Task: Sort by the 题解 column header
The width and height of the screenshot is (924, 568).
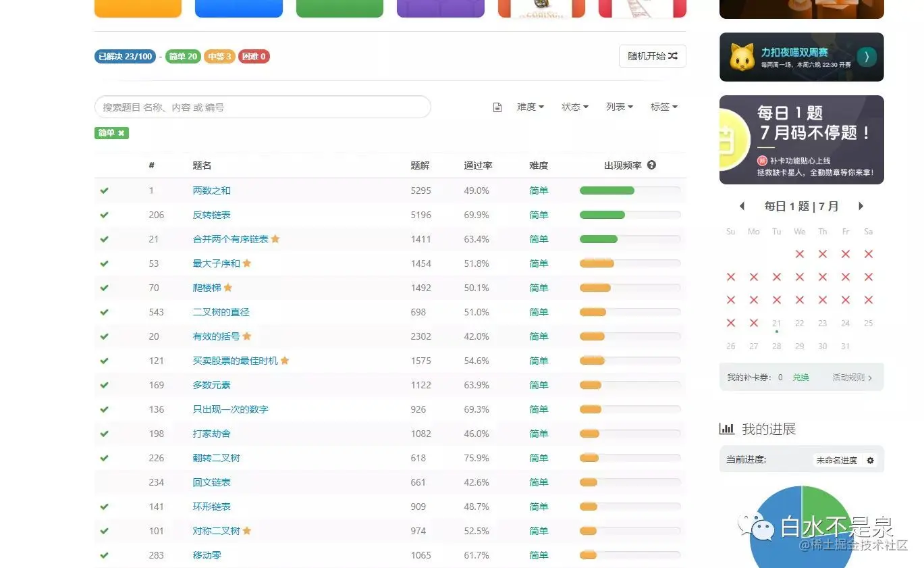Action: (420, 165)
